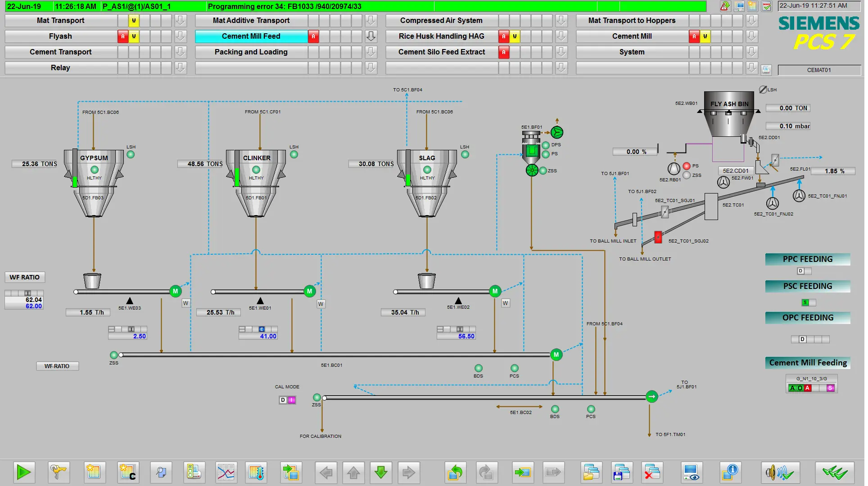
Task: Click the horn acknowledge sound icon
Action: point(781,472)
